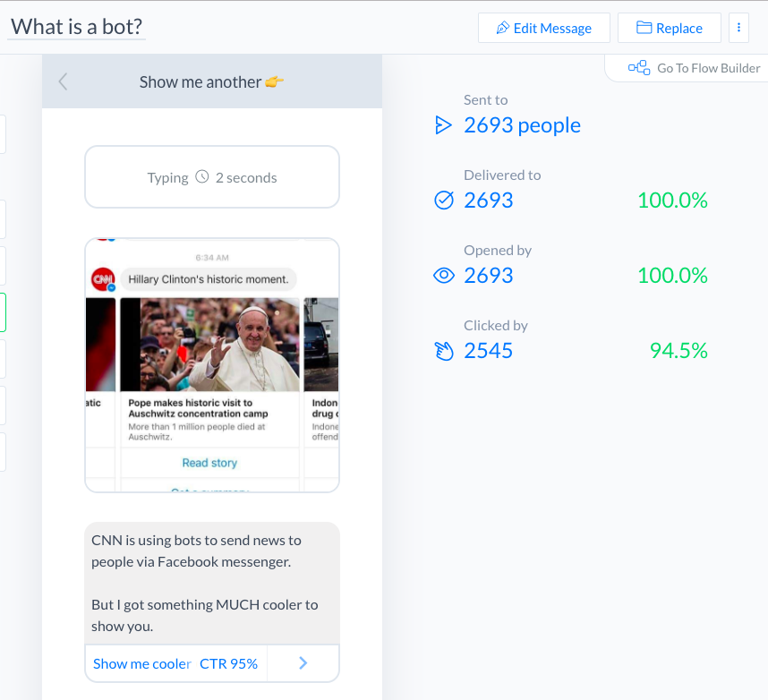
Task: Expand the Show me cooler button arrow
Action: tap(303, 663)
